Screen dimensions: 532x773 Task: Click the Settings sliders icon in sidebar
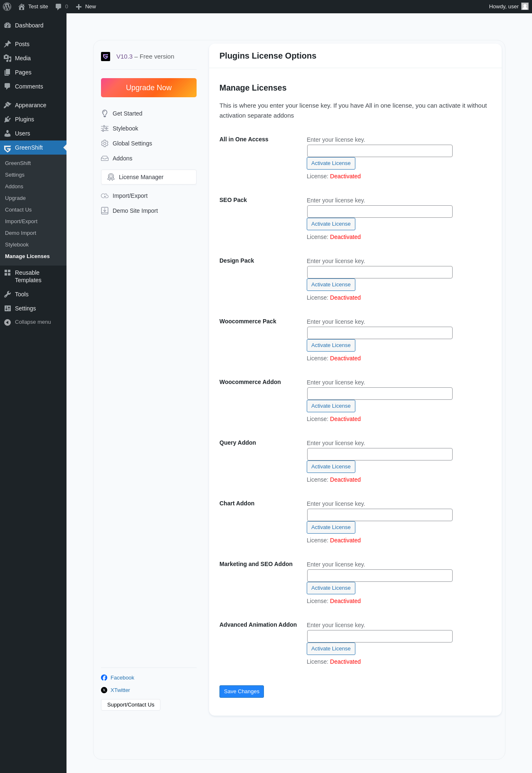click(7, 308)
